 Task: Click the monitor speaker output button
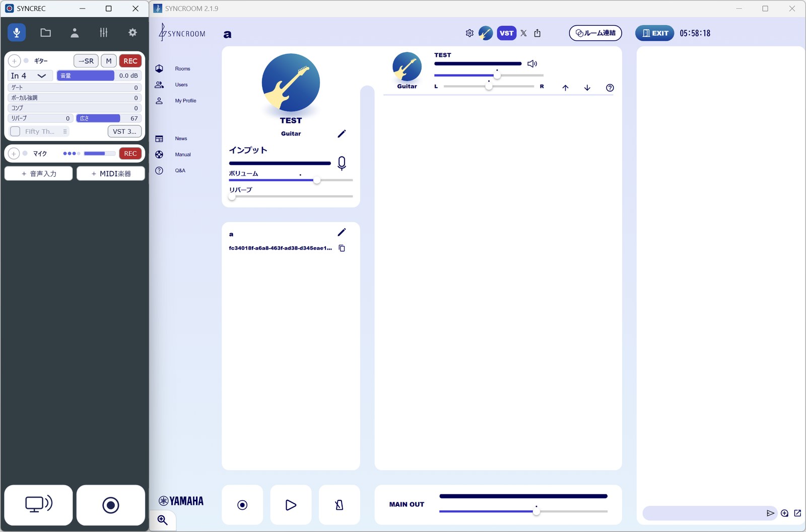[39, 505]
